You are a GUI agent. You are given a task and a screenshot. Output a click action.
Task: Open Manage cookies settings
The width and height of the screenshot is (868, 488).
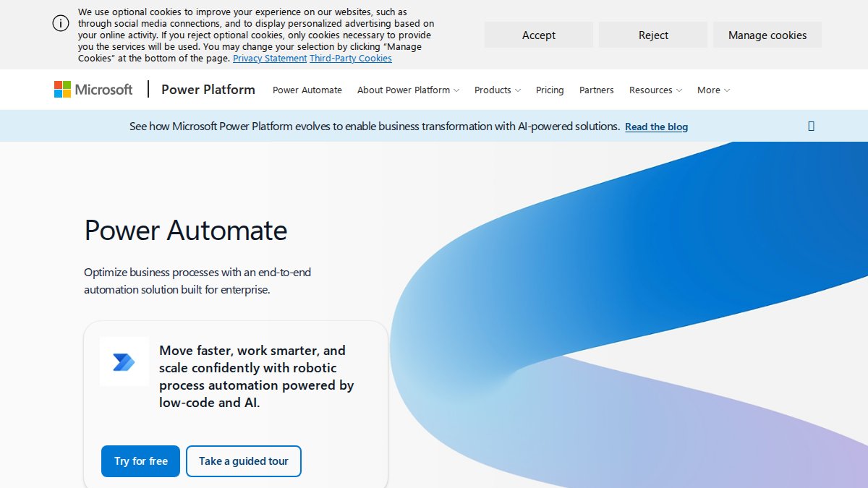click(767, 35)
